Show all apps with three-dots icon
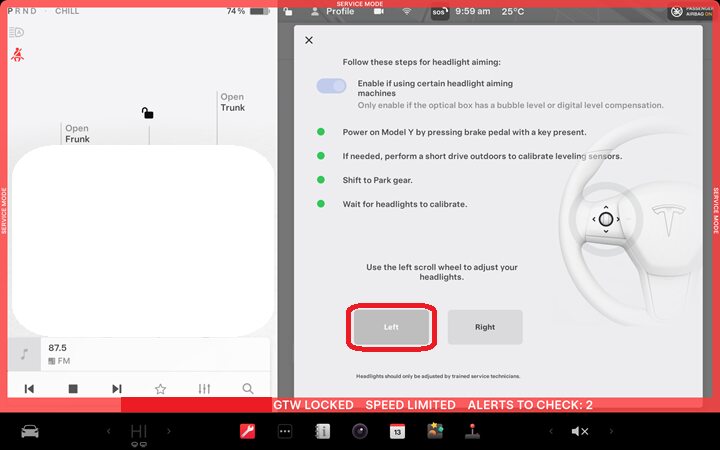Image resolution: width=720 pixels, height=450 pixels. [x=285, y=431]
